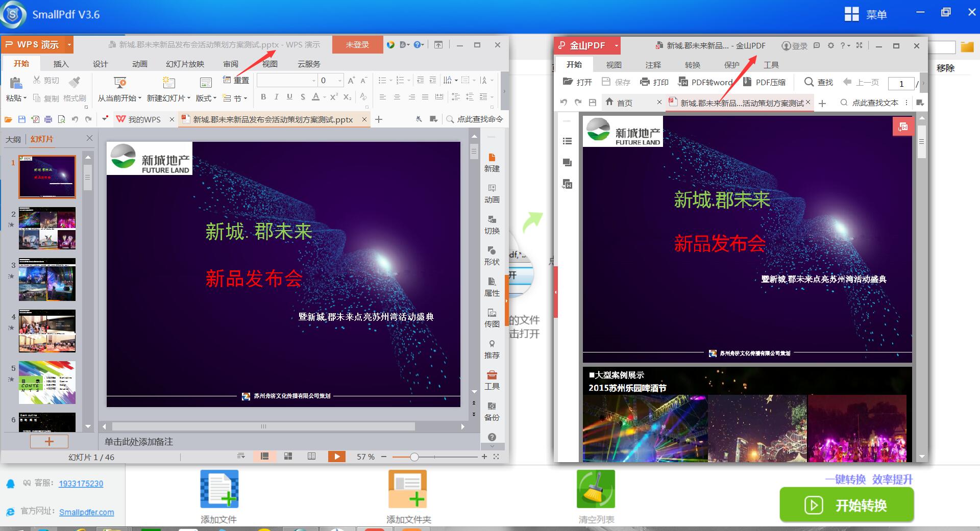Open the 形状 shapes side panel icon
Screen dimensions: 980x531
point(492,250)
